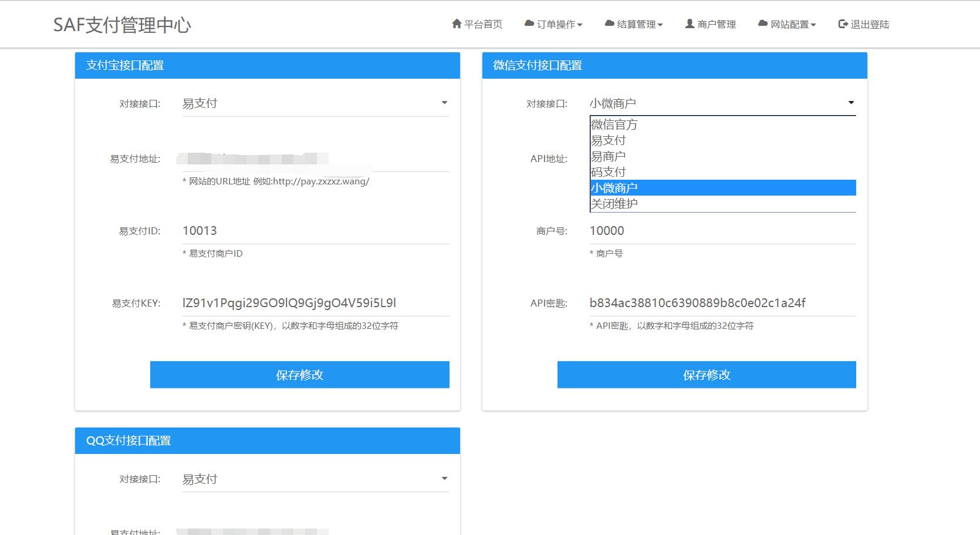Collapse the 微信支付 对接接口 dropdown
Screen dimensions: 980x535
(x=722, y=103)
